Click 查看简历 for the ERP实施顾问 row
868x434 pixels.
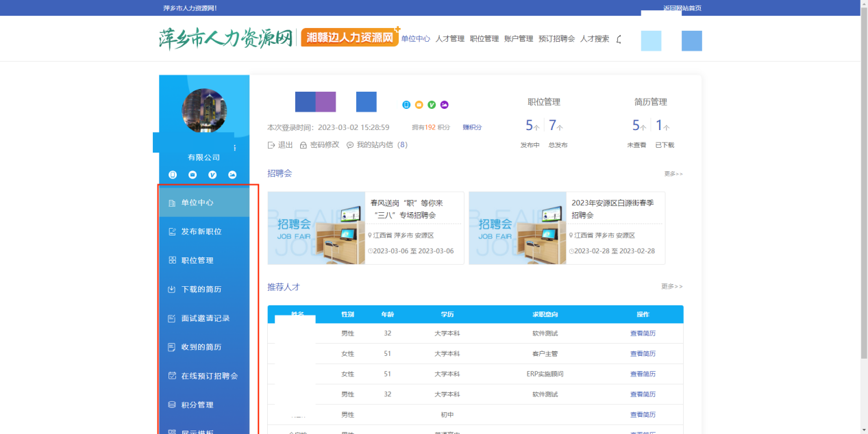click(x=643, y=374)
